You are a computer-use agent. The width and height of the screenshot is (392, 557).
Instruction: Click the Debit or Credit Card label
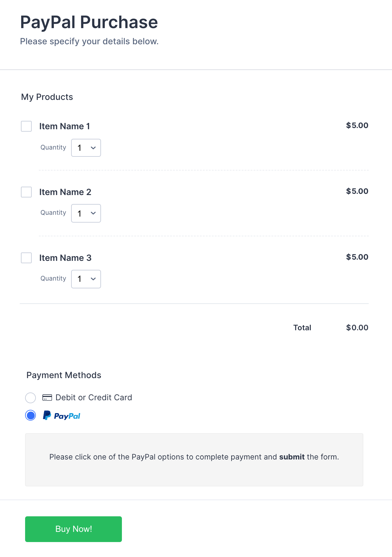[94, 398]
